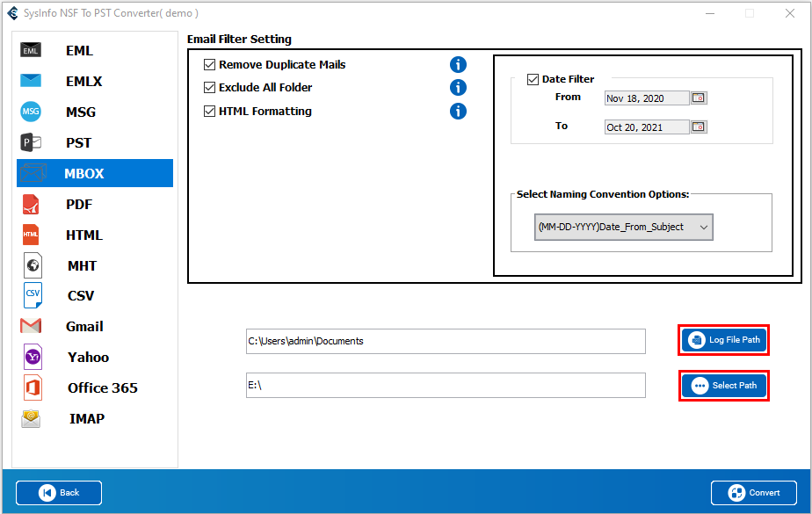Toggle the HTML Formatting checkbox

point(210,112)
